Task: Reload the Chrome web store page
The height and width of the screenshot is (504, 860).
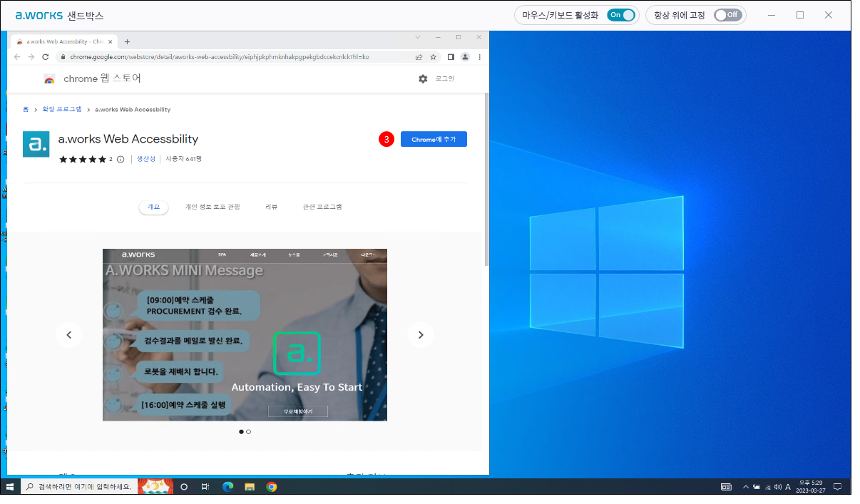Action: 46,56
